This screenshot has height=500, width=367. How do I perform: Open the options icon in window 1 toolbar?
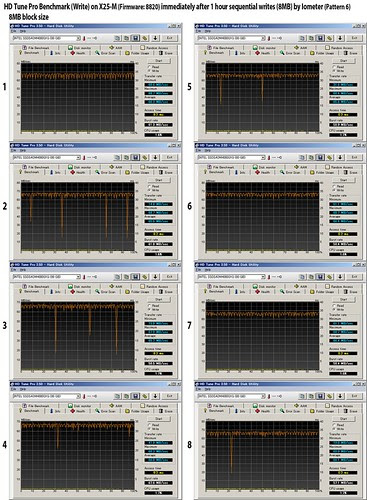[145, 38]
